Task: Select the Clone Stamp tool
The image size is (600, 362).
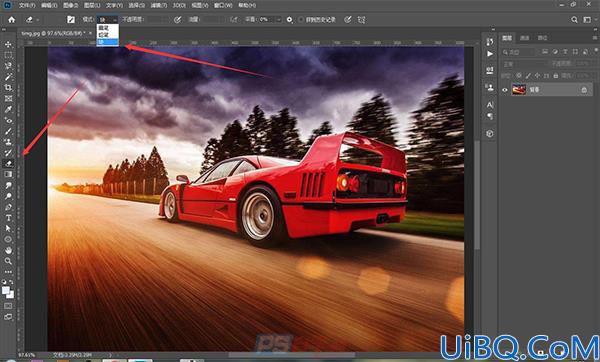Action: (x=8, y=142)
